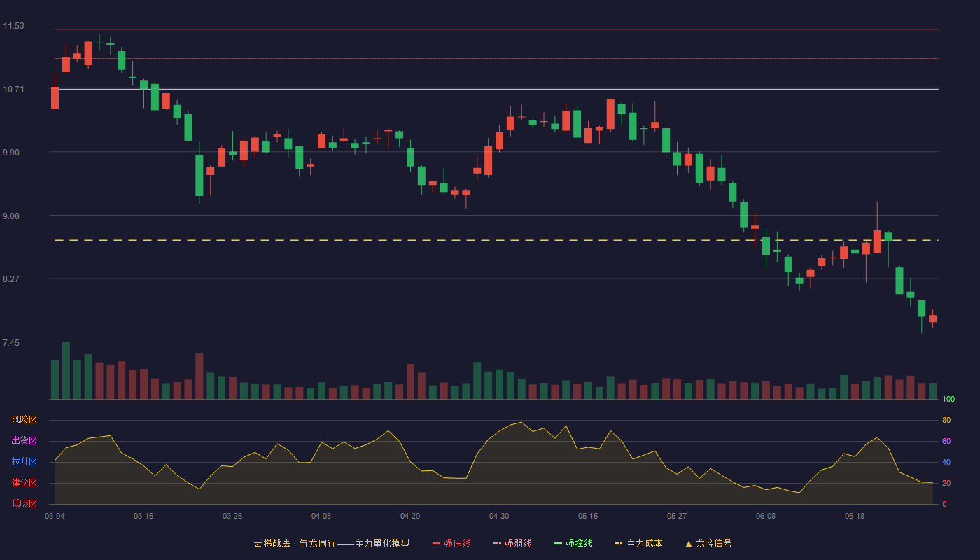The height and width of the screenshot is (560, 980).
Task: Click the 05-27 date label
Action: click(x=677, y=516)
